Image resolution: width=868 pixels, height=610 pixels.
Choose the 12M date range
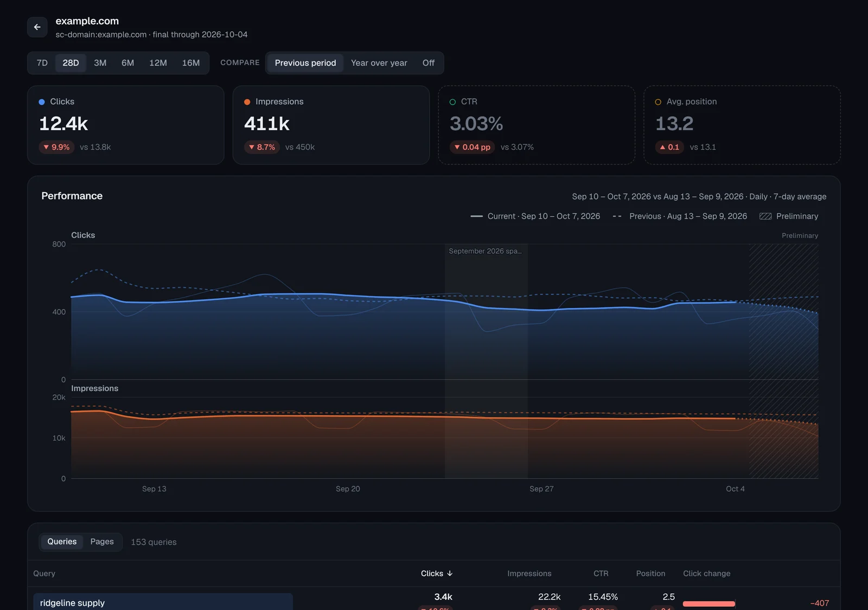(158, 63)
